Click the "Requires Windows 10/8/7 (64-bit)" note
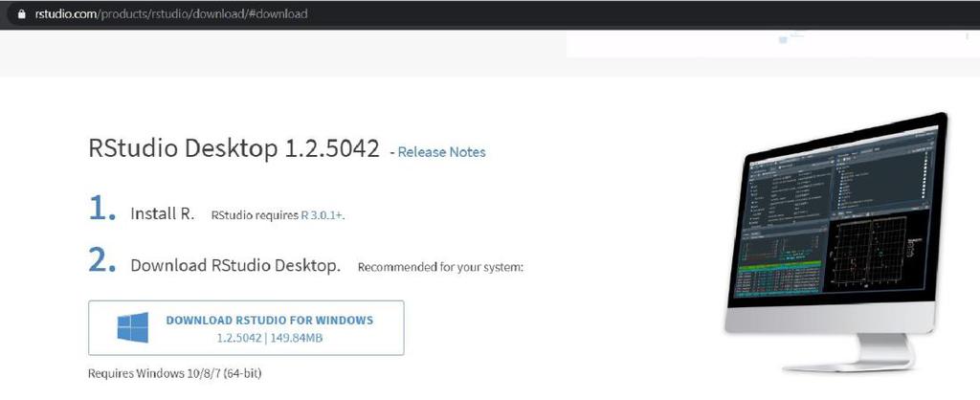980x400 pixels. tap(174, 373)
